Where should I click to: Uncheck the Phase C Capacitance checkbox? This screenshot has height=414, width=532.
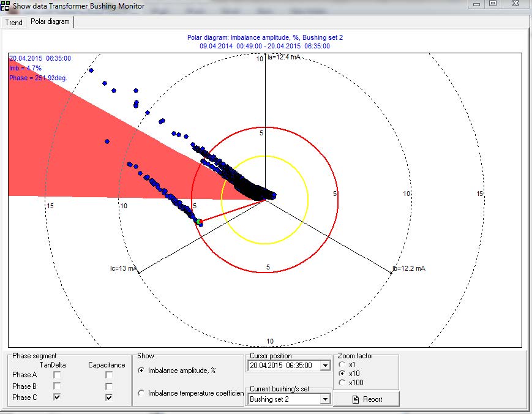[109, 397]
